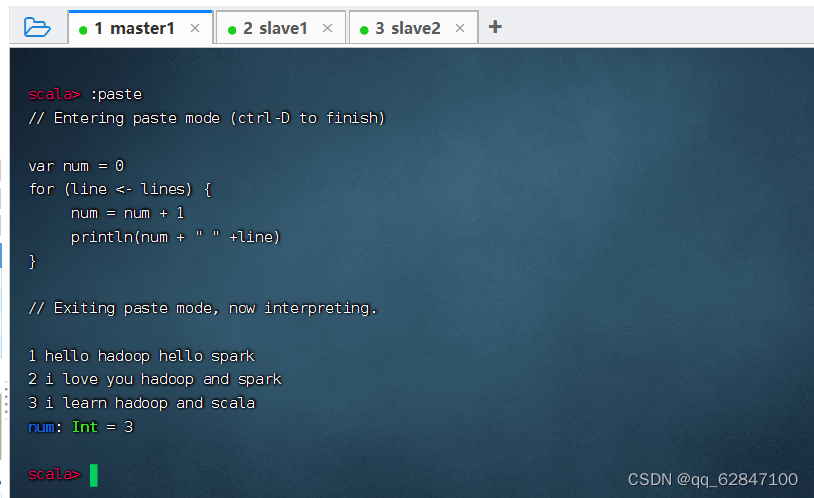Click the last 'scala>' prompt
Image resolution: width=814 pixels, height=498 pixels.
[x=55, y=474]
